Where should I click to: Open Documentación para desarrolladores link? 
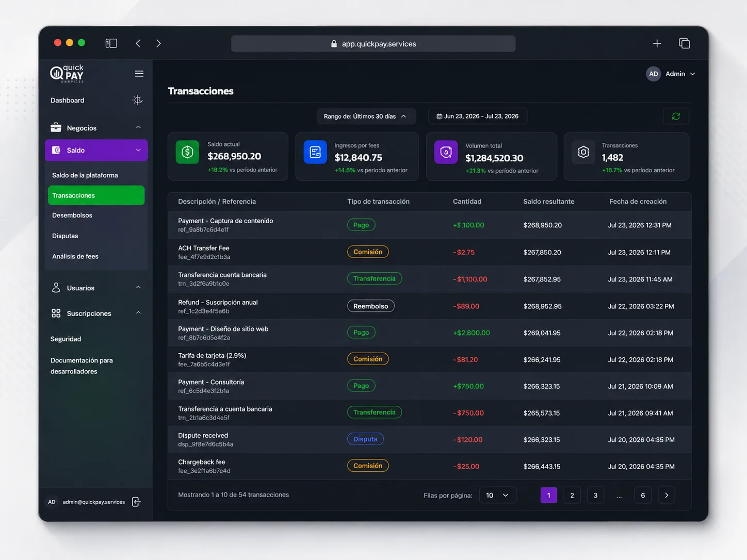coord(82,366)
